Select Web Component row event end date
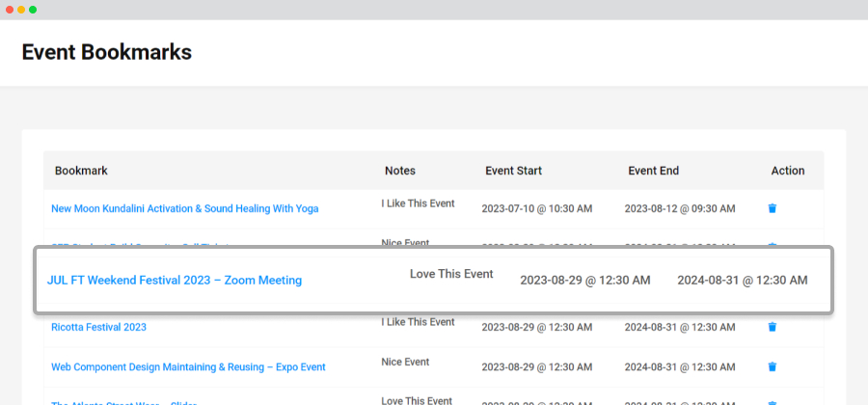This screenshot has height=405, width=868. [x=680, y=366]
